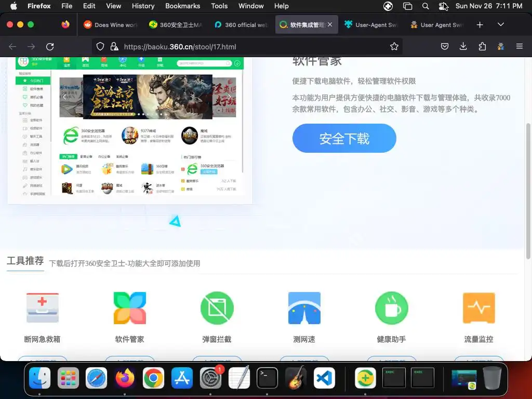Launch Google Chrome from the Dock

(x=153, y=378)
